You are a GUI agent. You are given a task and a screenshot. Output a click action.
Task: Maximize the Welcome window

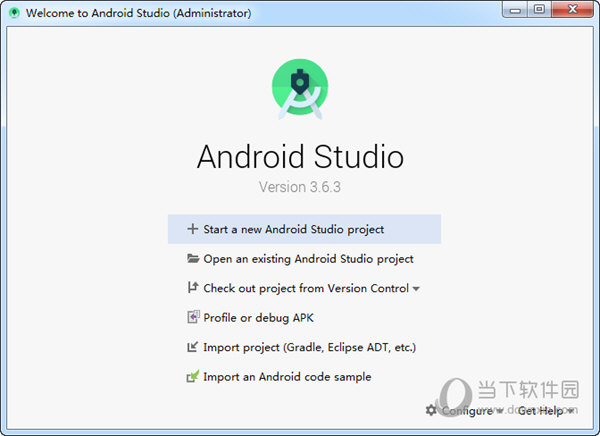[539, 10]
